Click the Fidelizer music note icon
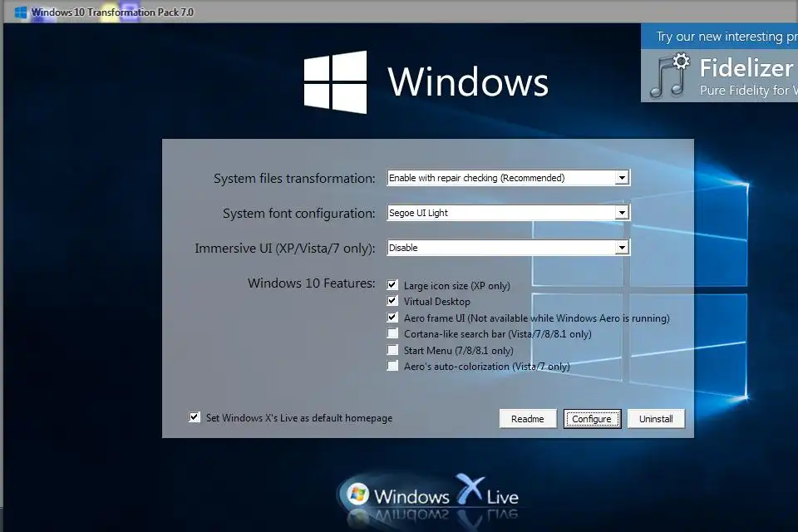Screen dimensions: 798x532 (x=670, y=76)
